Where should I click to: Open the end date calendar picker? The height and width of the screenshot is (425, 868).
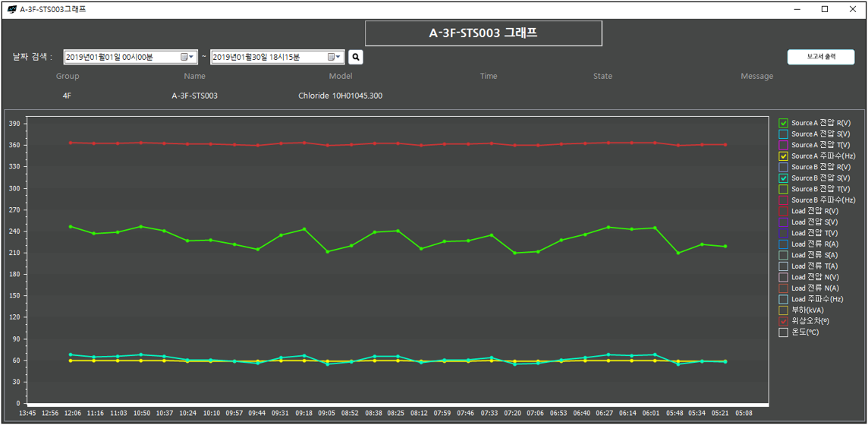(334, 57)
